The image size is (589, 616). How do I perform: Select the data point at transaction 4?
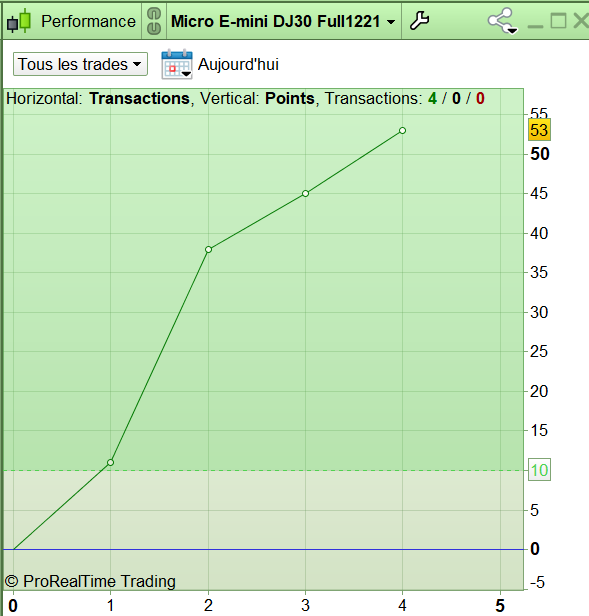click(402, 130)
